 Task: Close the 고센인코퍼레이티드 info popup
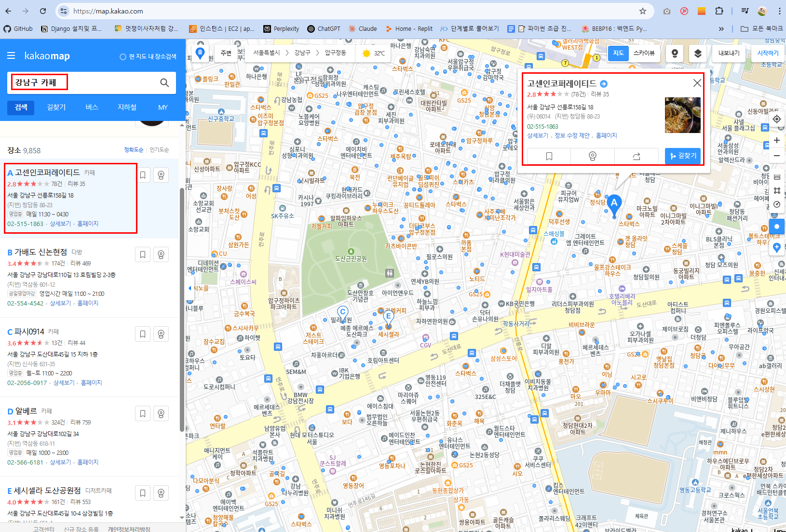(697, 83)
